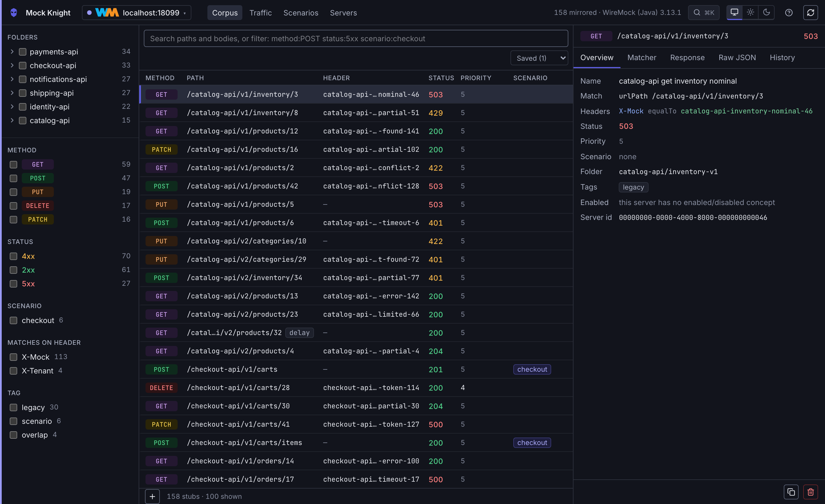
Task: Check the legacy tag filter
Action: [13, 407]
